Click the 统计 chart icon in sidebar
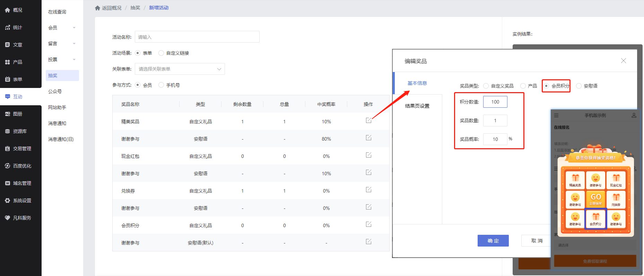This screenshot has height=276, width=644. pyautogui.click(x=7, y=27)
